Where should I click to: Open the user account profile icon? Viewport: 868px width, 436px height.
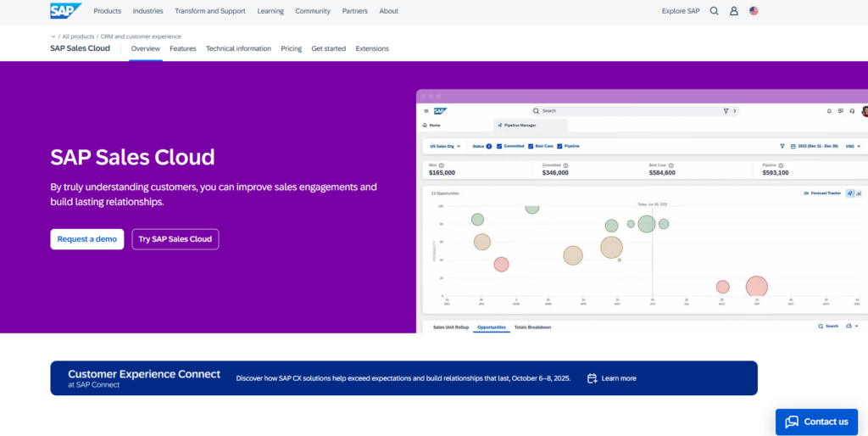click(x=734, y=11)
